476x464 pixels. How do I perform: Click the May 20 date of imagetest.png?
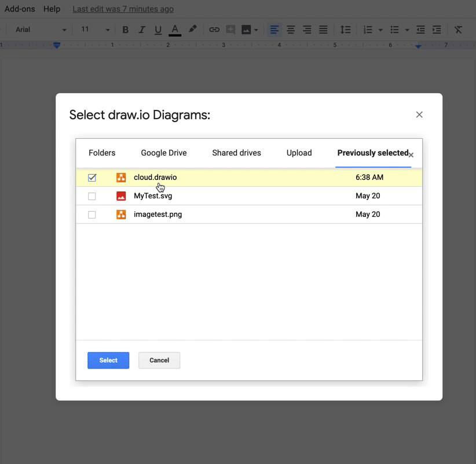pos(368,215)
